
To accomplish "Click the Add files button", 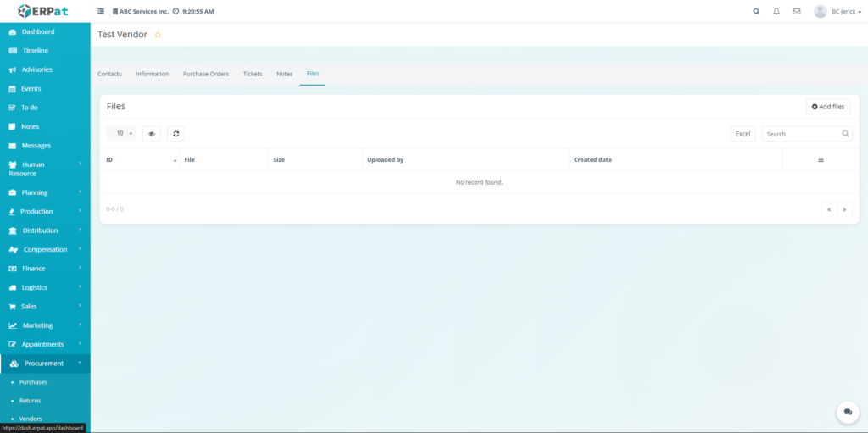I will coord(827,107).
